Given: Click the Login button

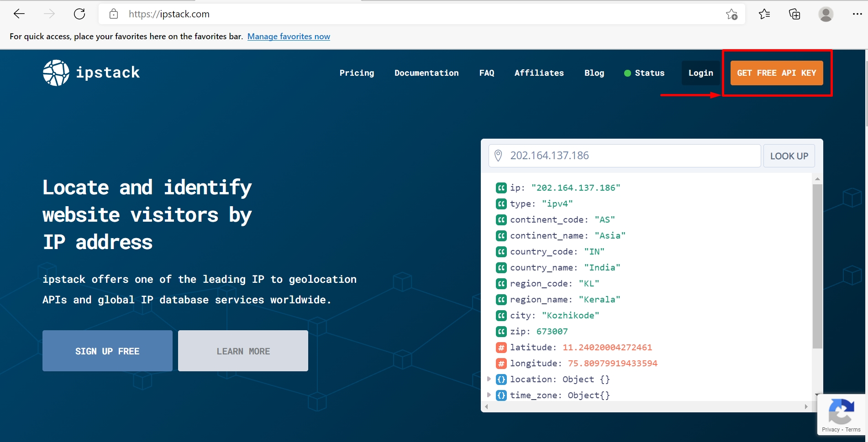Looking at the screenshot, I should click(701, 73).
